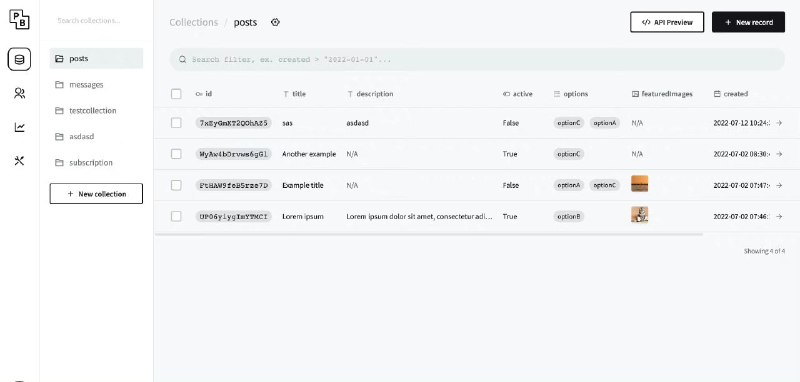The height and width of the screenshot is (382, 800).
Task: Click the New collection button
Action: (96, 194)
